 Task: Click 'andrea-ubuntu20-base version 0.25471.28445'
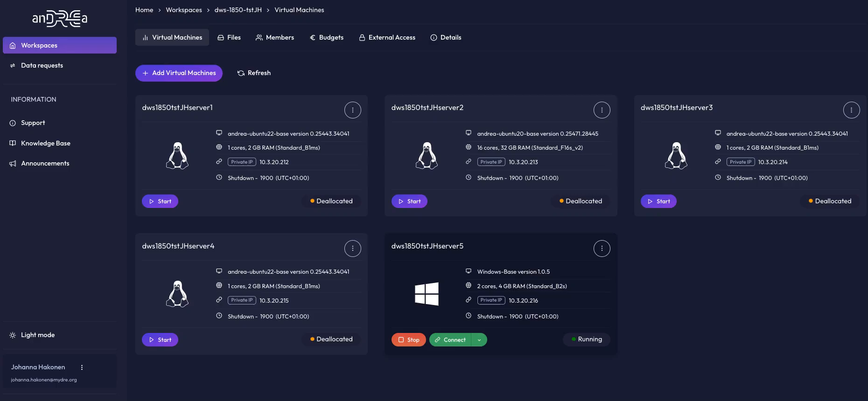coord(538,134)
